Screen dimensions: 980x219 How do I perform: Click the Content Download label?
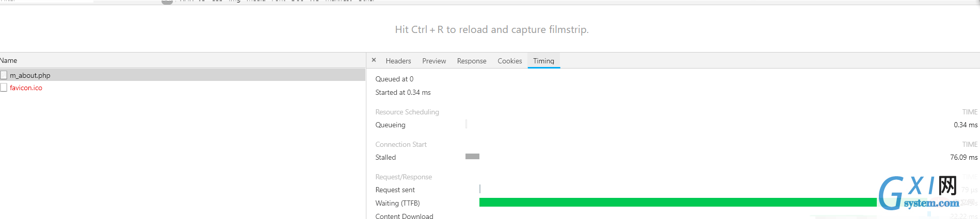click(404, 216)
